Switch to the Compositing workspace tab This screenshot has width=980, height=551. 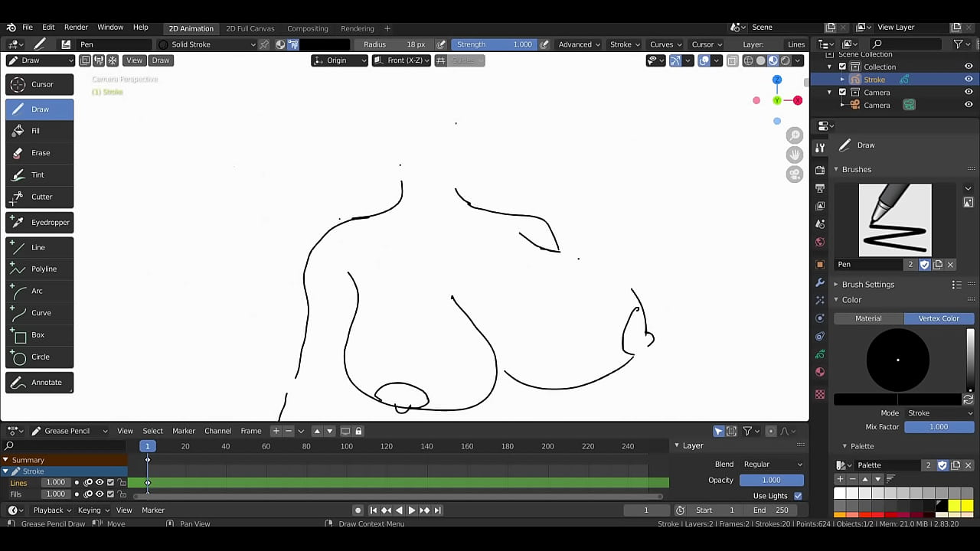(x=307, y=28)
